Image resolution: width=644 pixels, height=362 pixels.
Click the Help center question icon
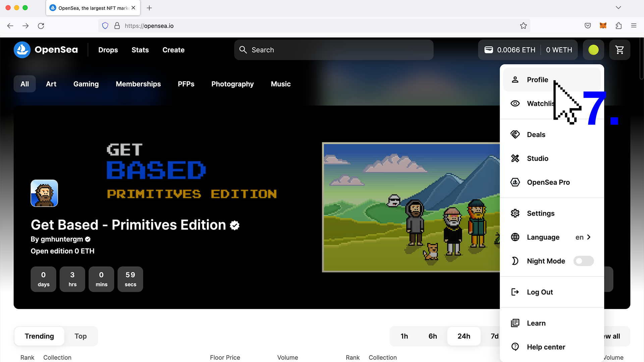pos(515,347)
